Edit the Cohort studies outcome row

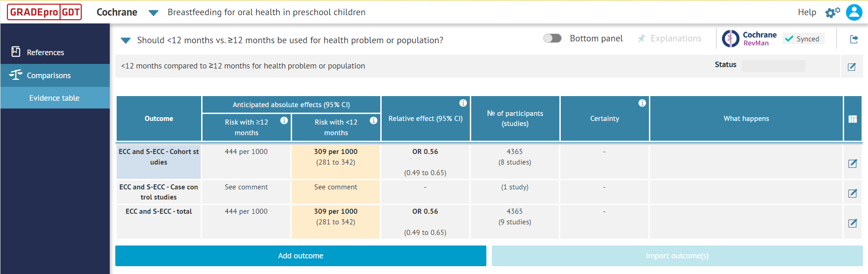(x=852, y=163)
